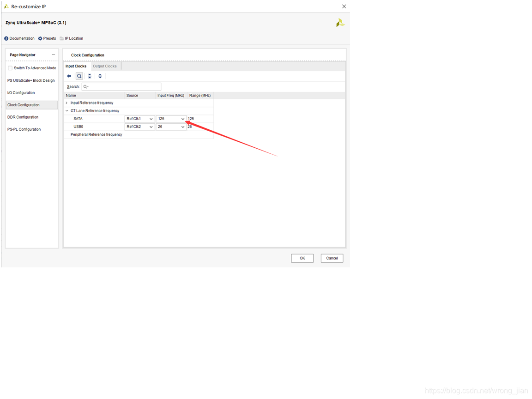Click the OK button

302,258
